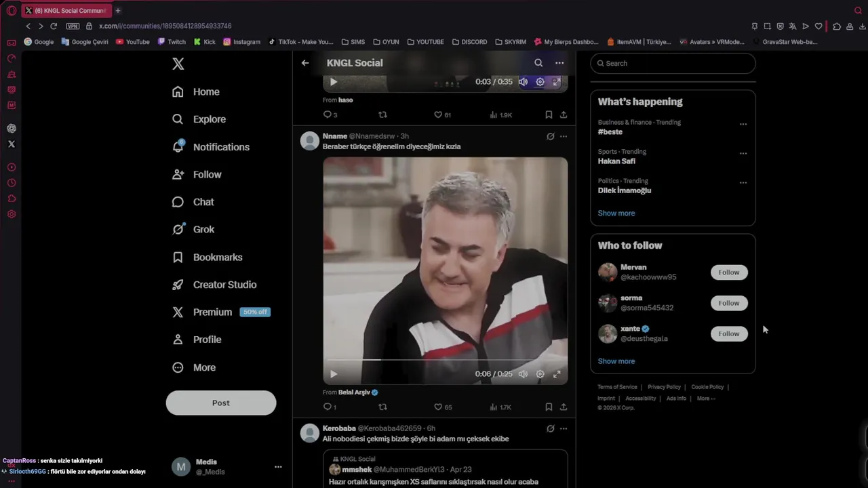
Task: Open browser extensions puzzle icon
Action: [x=837, y=26]
